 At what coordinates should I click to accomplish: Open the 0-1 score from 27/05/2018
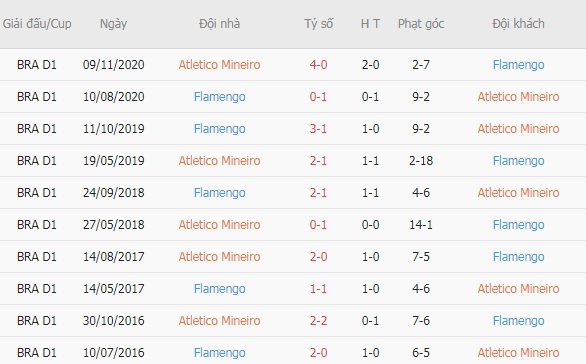point(318,225)
